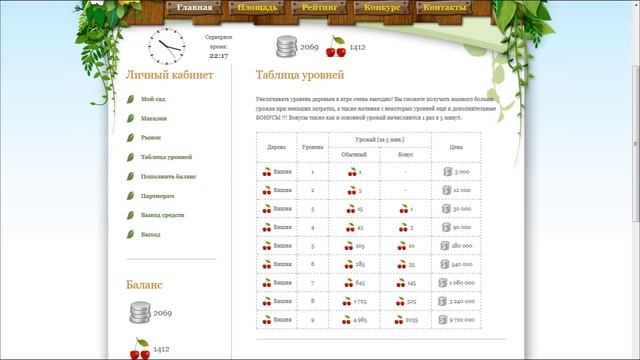Viewport: 640px width, 360px height.
Task: Click the bonus cherry icon in level 7 row
Action: point(401,283)
